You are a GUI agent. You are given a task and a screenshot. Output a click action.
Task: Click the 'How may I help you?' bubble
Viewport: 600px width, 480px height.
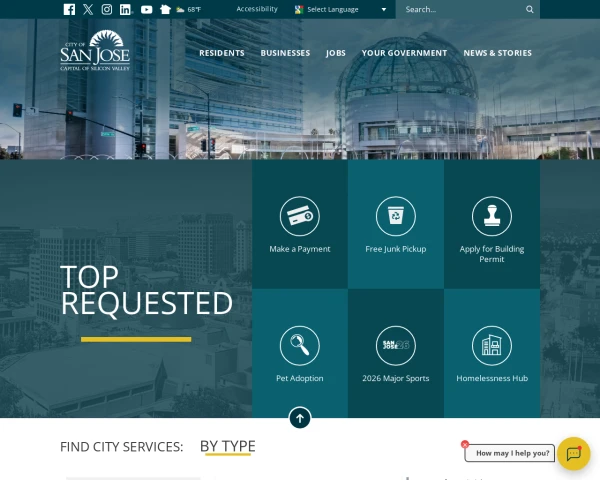pyautogui.click(x=510, y=453)
